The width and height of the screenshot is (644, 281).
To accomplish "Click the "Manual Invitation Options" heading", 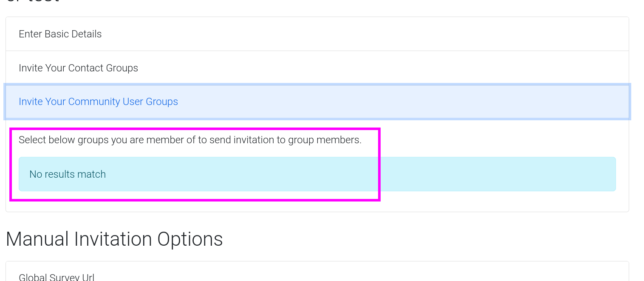I will (x=114, y=239).
